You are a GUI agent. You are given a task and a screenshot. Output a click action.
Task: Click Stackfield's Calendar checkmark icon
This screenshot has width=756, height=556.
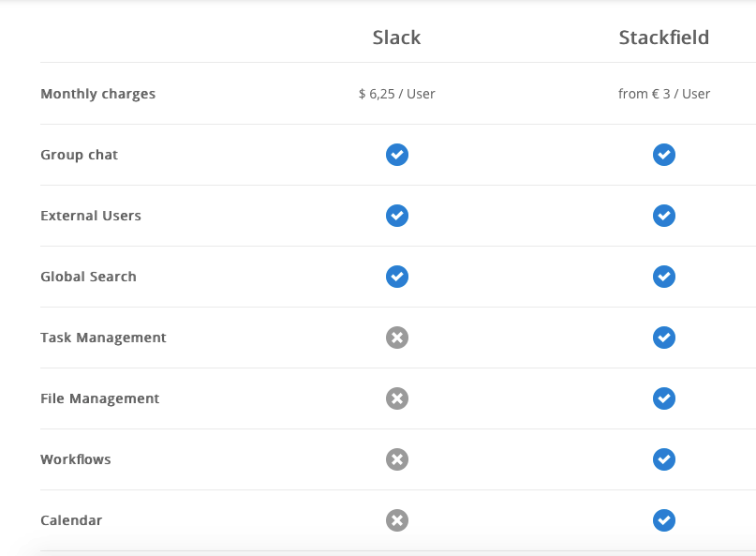pyautogui.click(x=664, y=520)
